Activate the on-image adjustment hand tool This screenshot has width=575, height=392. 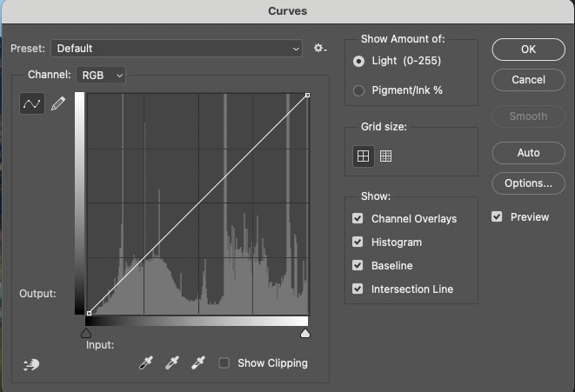click(x=31, y=364)
